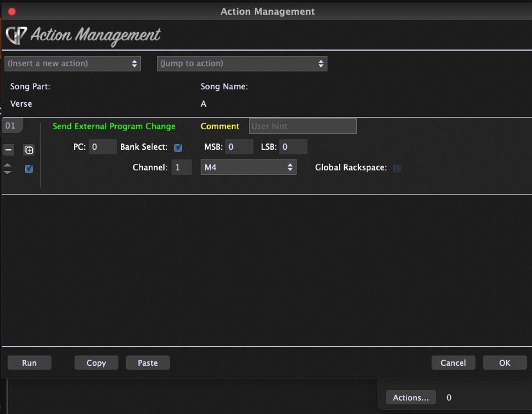Click the Verse song part value
532x414 pixels.
click(21, 104)
